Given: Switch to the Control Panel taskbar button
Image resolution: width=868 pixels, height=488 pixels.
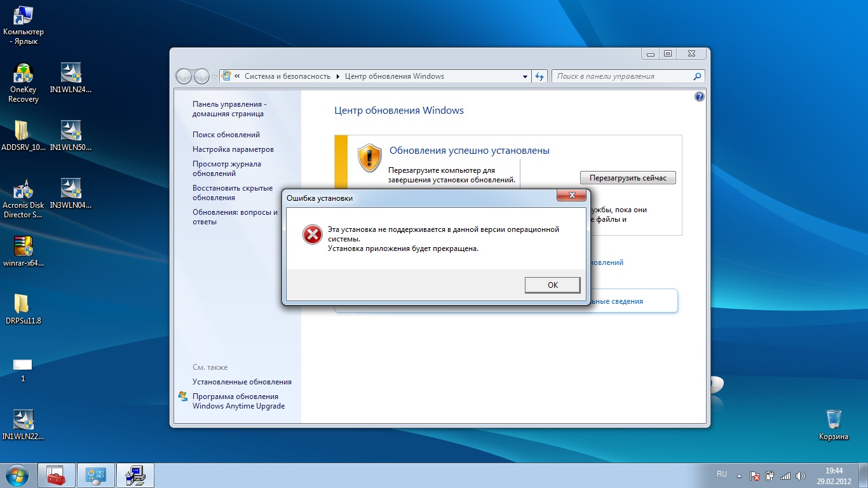Looking at the screenshot, I should 96,475.
